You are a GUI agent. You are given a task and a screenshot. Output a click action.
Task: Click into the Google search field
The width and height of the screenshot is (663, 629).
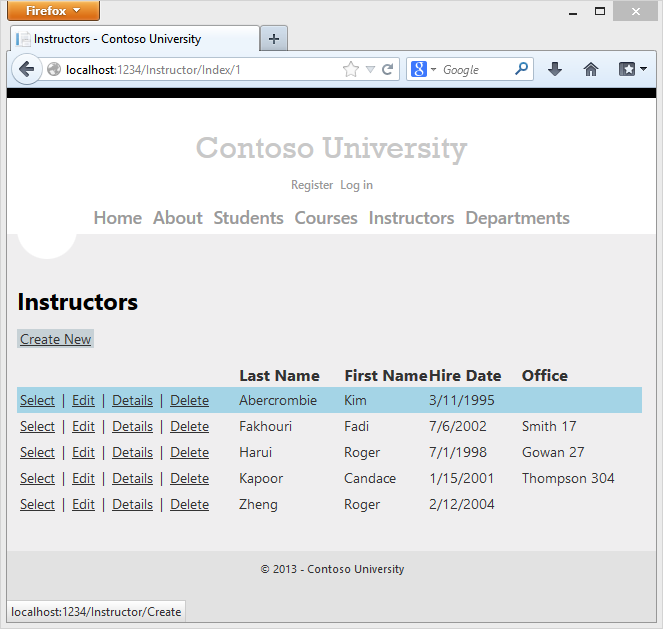[x=475, y=70]
